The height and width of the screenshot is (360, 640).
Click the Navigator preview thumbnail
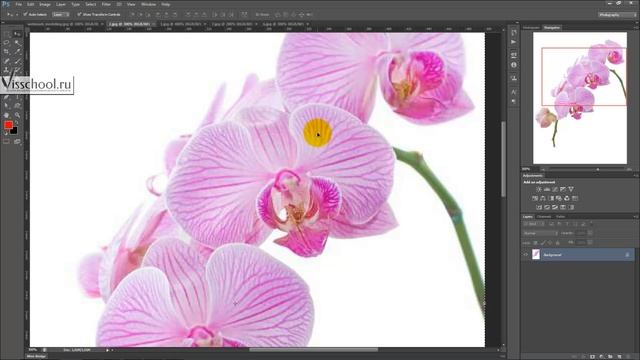[580, 98]
